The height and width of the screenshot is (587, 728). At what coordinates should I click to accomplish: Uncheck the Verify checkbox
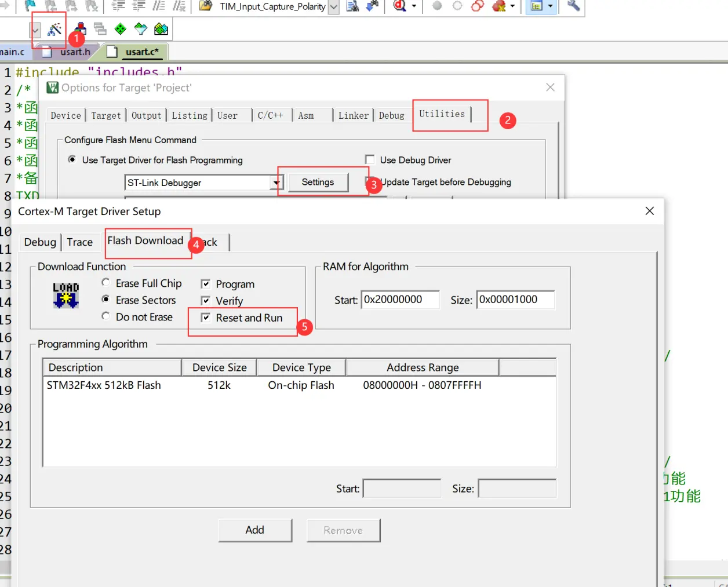pos(206,301)
